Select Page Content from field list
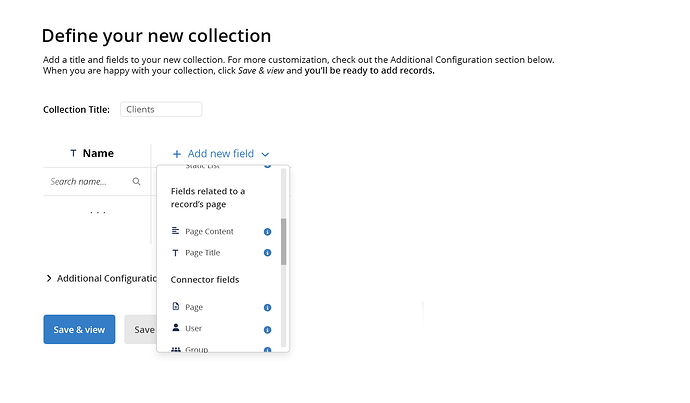This screenshot has width=690, height=403. pos(209,232)
